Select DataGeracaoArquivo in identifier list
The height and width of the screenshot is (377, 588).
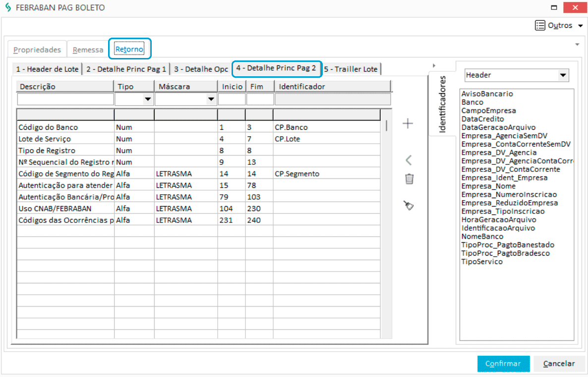[x=498, y=127]
